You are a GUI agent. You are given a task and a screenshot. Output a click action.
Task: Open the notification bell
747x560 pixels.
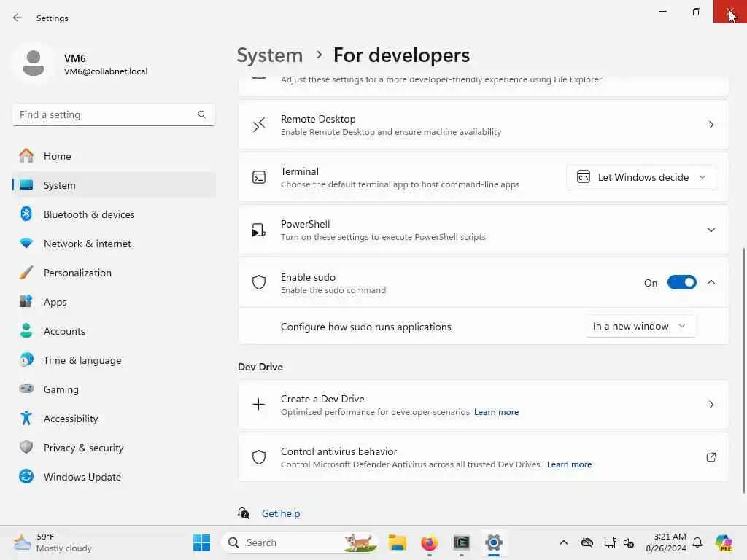697,542
